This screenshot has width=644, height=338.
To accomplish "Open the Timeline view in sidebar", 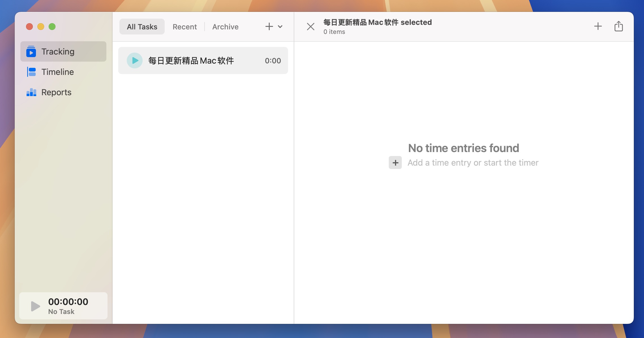I will [63, 72].
